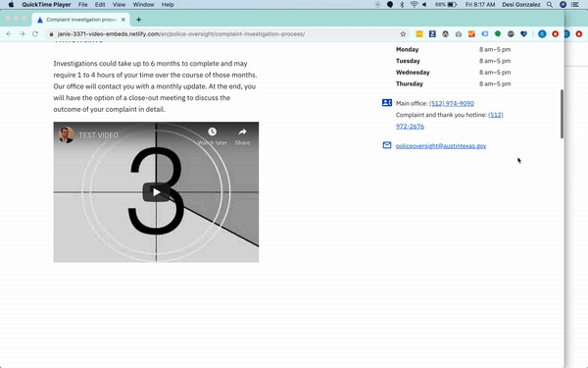Click the email envelope icon
This screenshot has width=588, height=368.
(387, 145)
